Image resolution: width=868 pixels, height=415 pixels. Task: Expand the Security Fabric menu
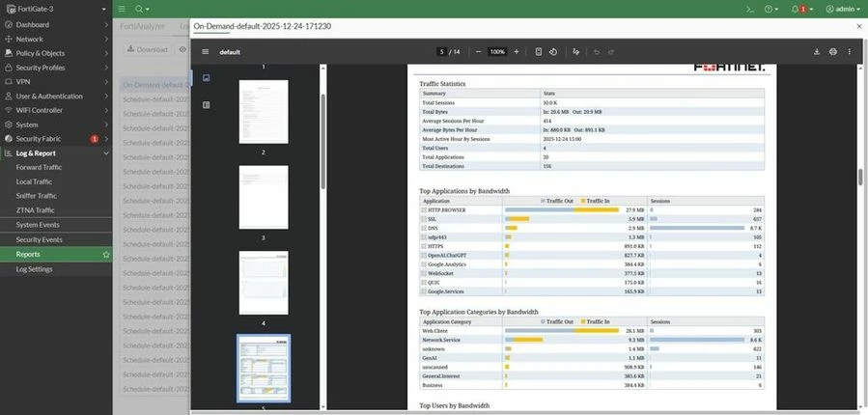click(x=56, y=139)
